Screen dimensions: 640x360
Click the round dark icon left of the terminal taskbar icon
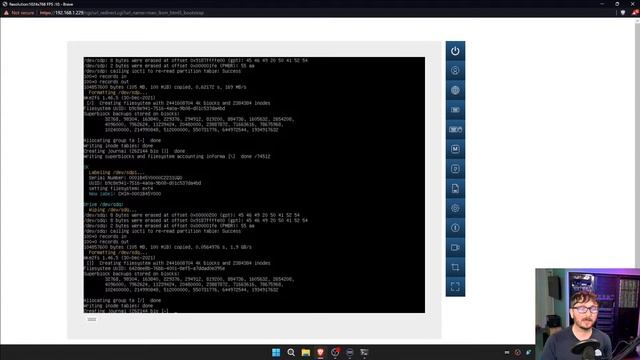[x=349, y=352]
